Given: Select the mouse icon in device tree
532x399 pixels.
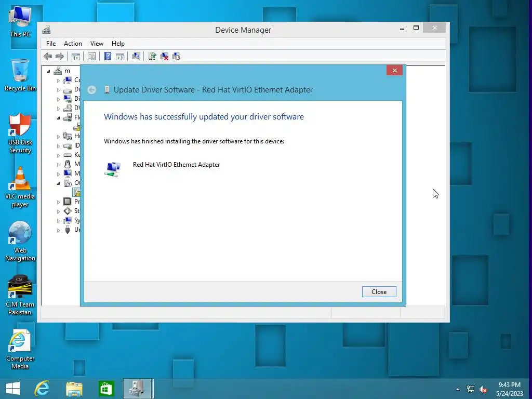Looking at the screenshot, I should point(68,164).
